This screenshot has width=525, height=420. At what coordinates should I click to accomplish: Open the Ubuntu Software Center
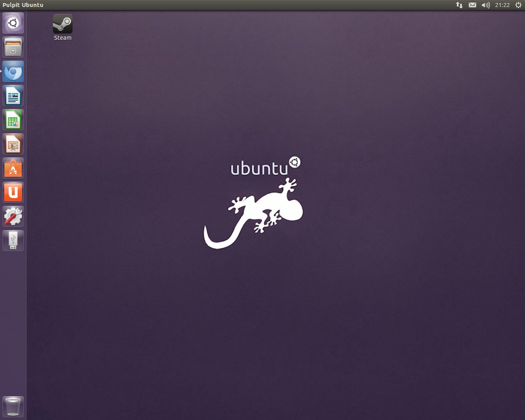click(x=13, y=168)
